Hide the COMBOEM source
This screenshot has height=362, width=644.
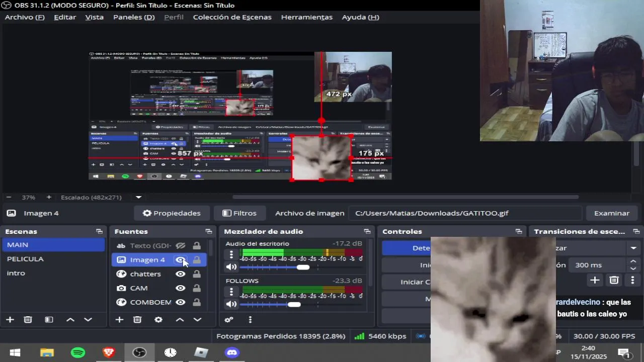pyautogui.click(x=180, y=302)
